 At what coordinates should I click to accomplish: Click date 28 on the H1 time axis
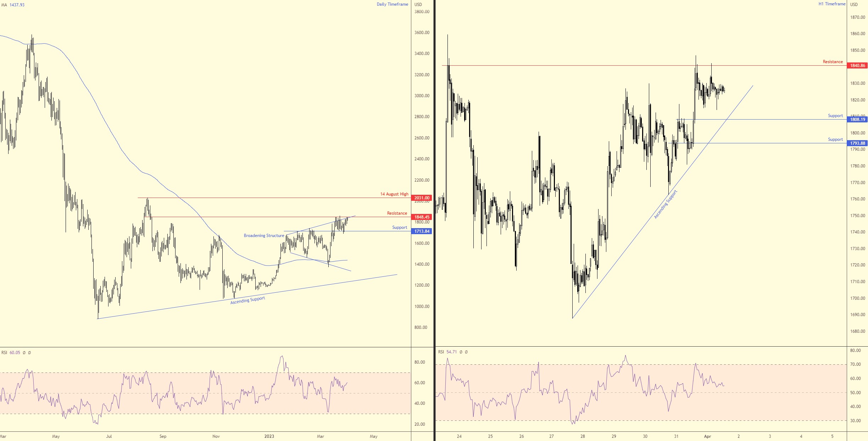pyautogui.click(x=583, y=436)
